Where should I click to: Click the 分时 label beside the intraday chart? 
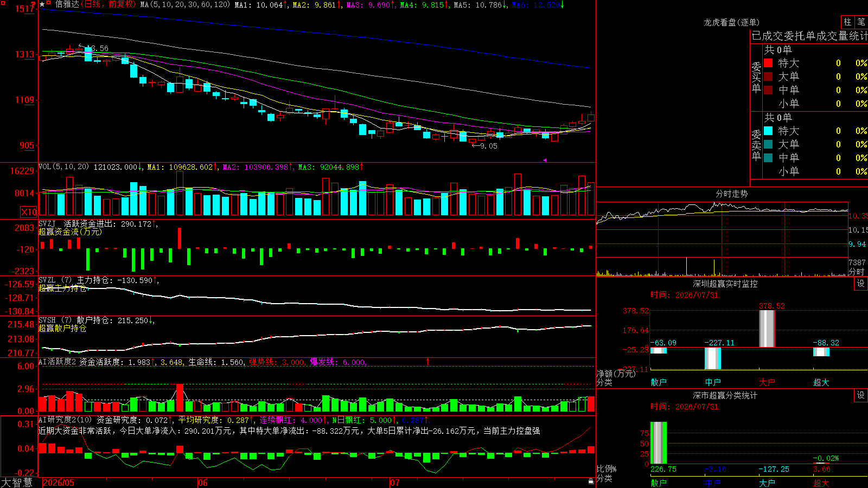pos(857,272)
